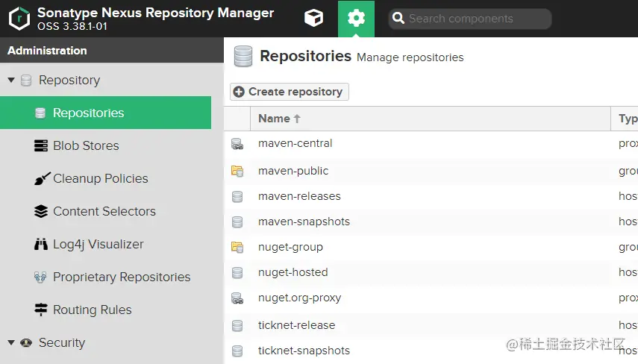Open the Browse cube icon
The image size is (638, 364).
(313, 19)
